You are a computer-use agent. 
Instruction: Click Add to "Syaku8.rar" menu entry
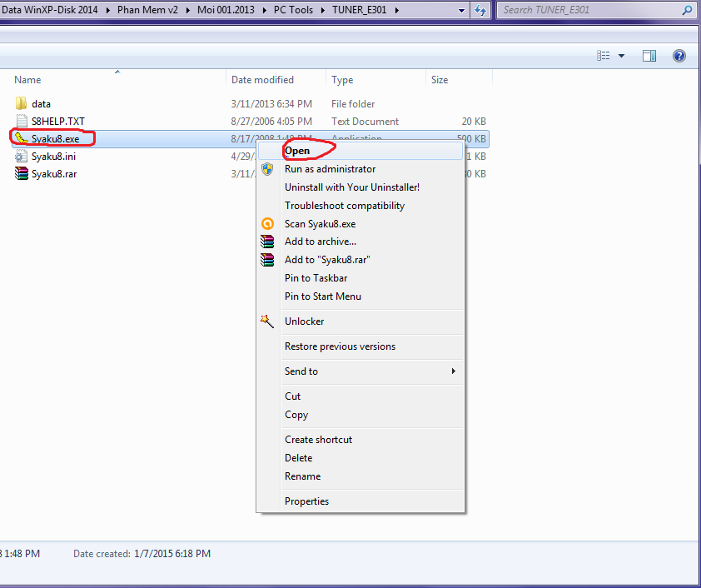coord(327,260)
